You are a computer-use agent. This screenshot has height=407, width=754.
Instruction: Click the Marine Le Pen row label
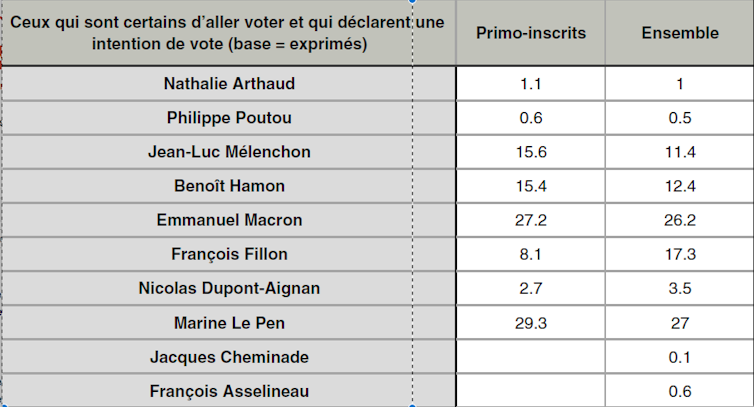tap(229, 323)
